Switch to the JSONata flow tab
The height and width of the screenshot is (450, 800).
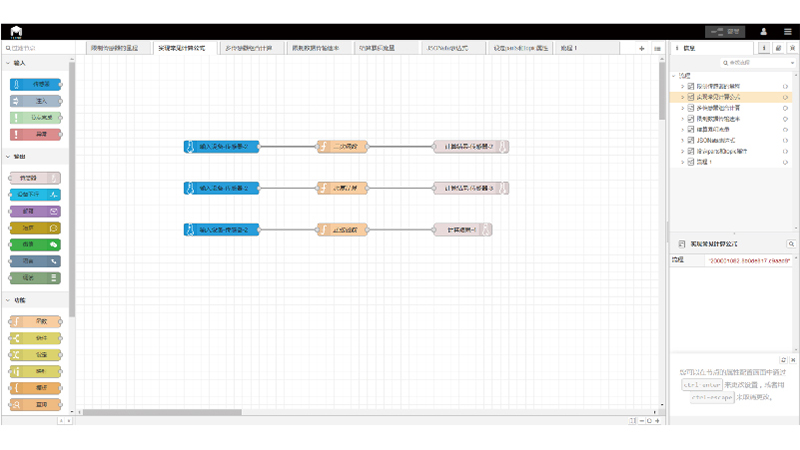click(455, 48)
